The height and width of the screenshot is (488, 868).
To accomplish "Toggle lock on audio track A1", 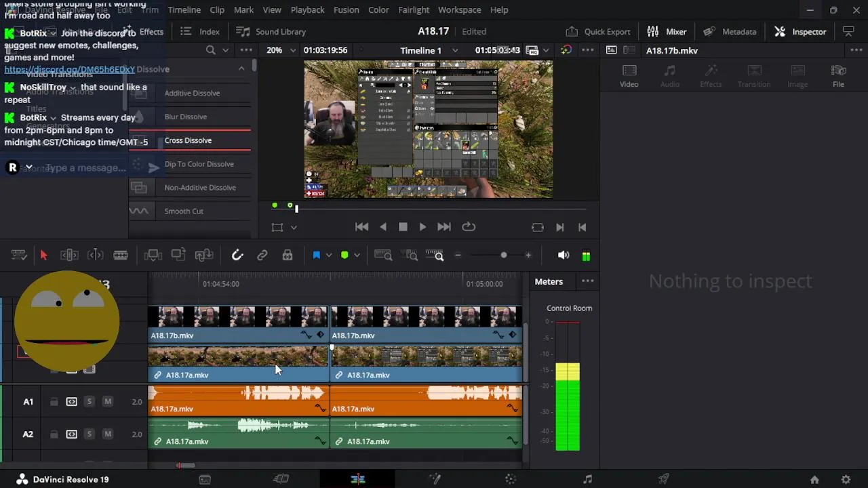I will 54,401.
